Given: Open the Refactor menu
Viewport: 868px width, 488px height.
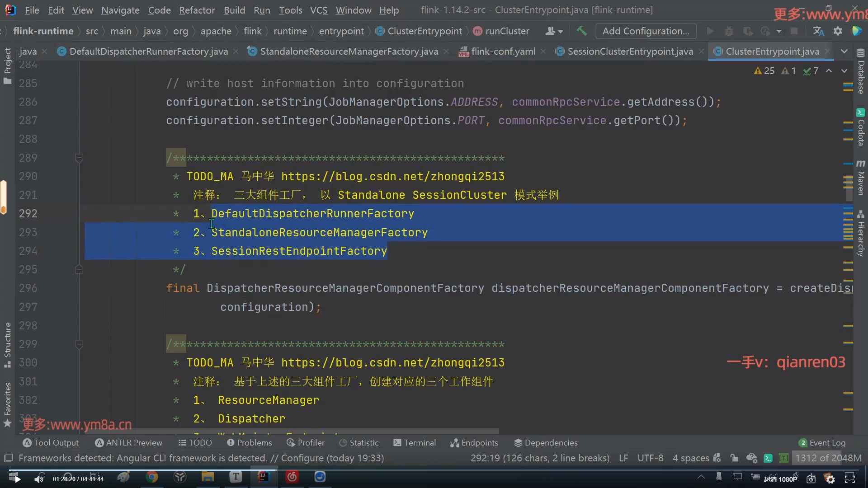Looking at the screenshot, I should pyautogui.click(x=197, y=10).
